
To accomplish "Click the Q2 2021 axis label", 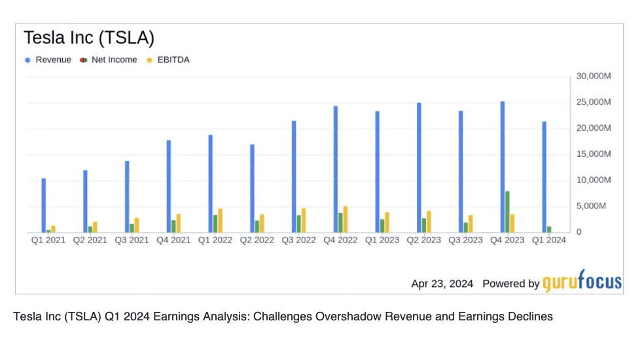I will [x=90, y=240].
